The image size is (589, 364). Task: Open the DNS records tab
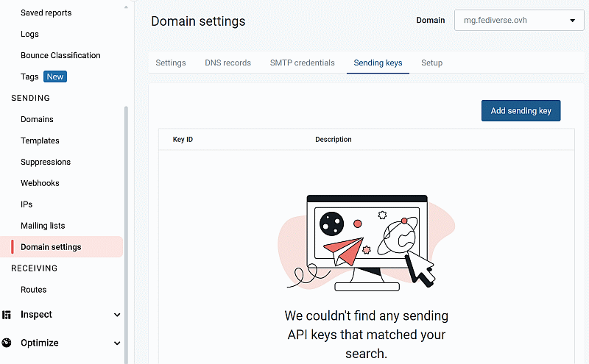pyautogui.click(x=228, y=63)
